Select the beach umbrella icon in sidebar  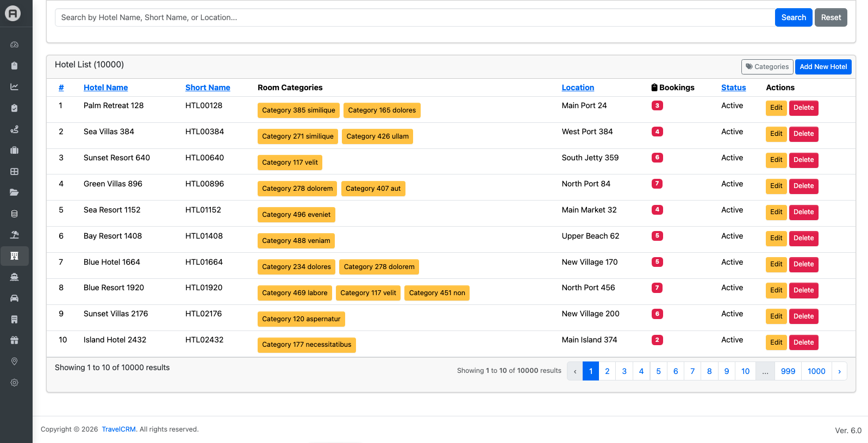point(15,235)
